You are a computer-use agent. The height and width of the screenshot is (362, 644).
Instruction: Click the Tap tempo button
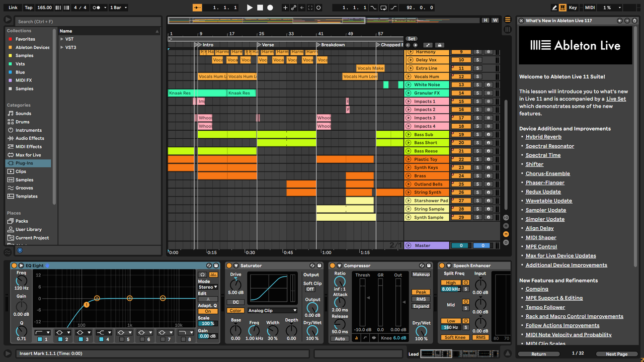29,8
